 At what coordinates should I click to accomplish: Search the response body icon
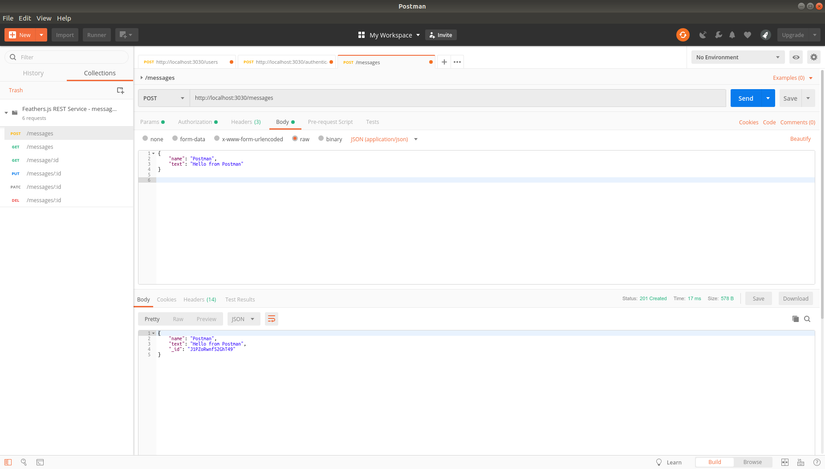coord(807,319)
